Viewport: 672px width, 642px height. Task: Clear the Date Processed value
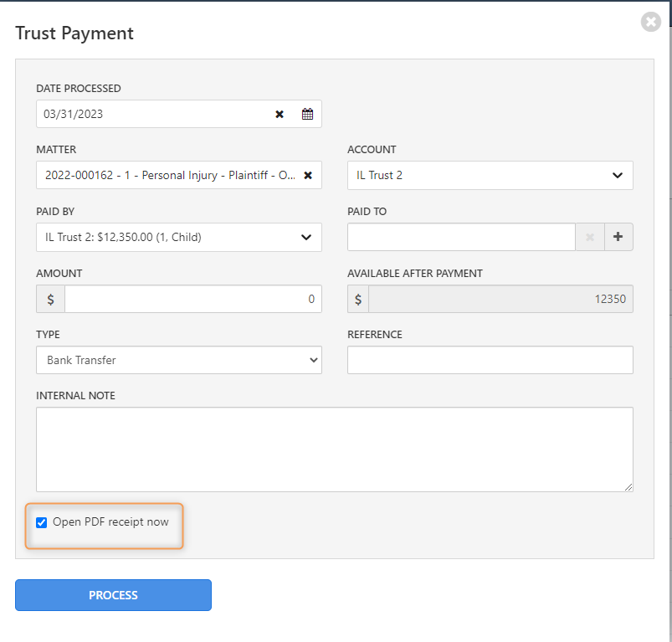(279, 114)
